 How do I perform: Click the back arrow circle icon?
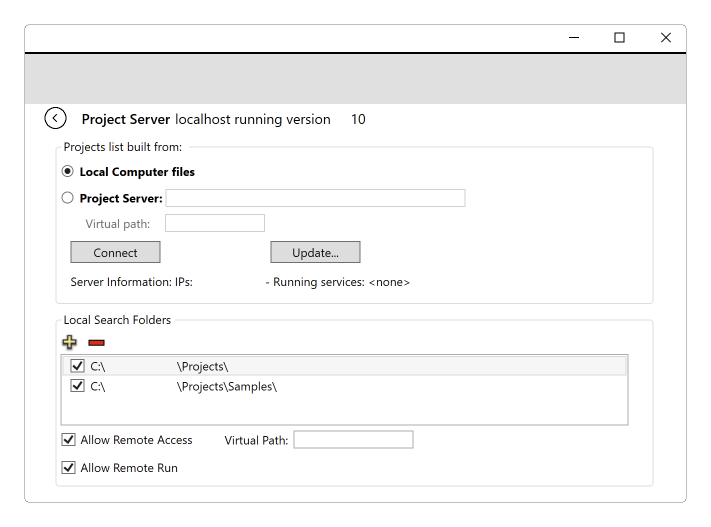(x=55, y=118)
